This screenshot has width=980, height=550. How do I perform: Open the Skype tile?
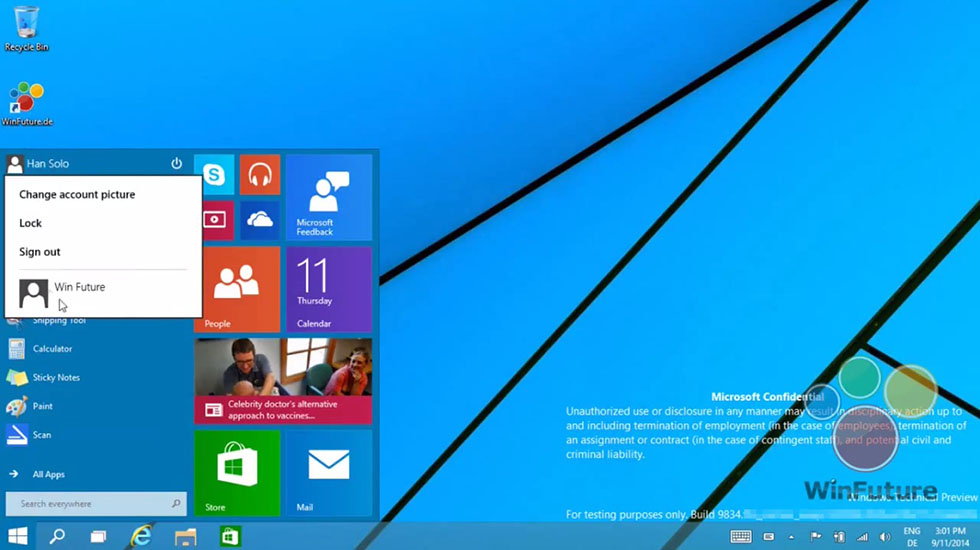click(214, 175)
